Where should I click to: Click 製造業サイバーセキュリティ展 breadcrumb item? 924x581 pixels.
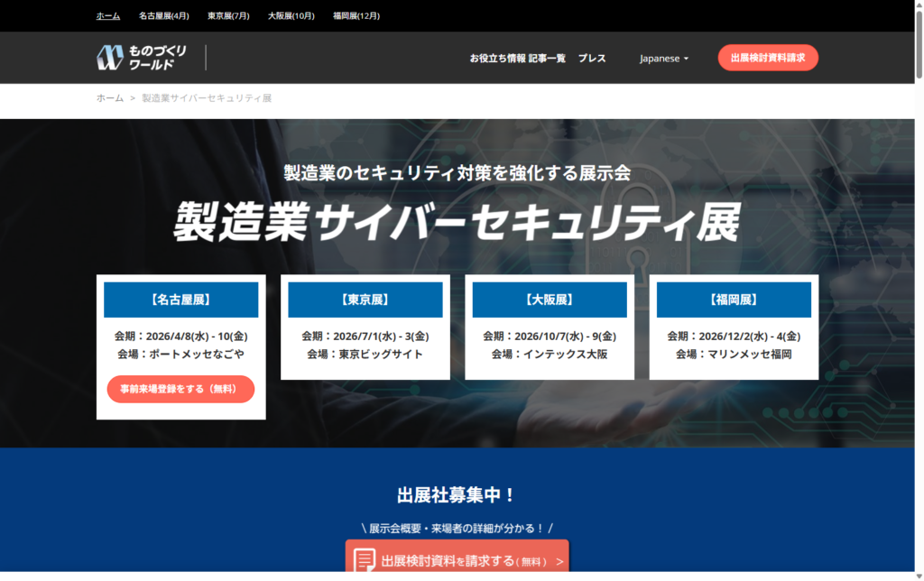click(x=207, y=97)
